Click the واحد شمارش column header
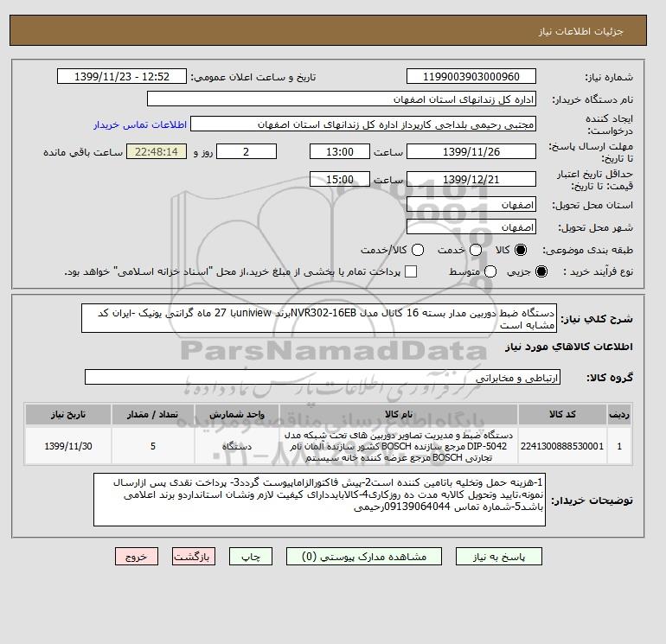 (x=237, y=414)
